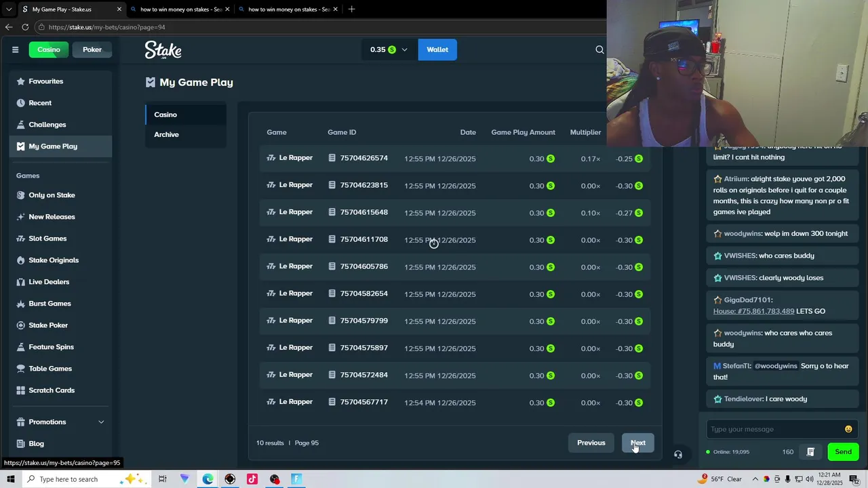The image size is (868, 488).
Task: Open the live support headset icon
Action: pyautogui.click(x=678, y=455)
